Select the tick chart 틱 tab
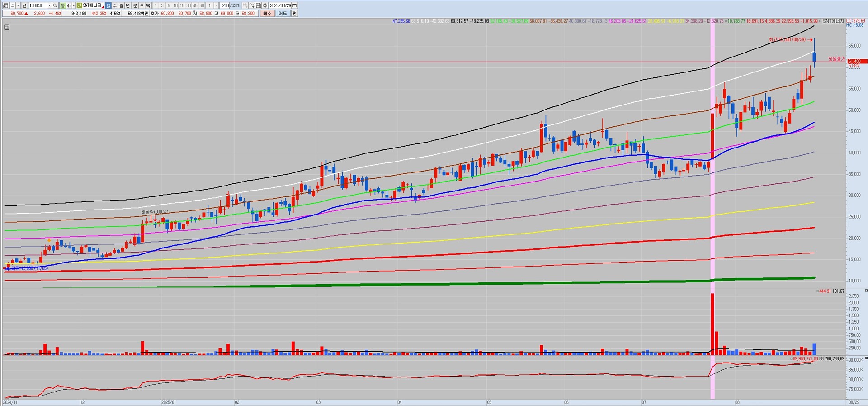Image resolution: width=868 pixels, height=406 pixels. (x=148, y=5)
